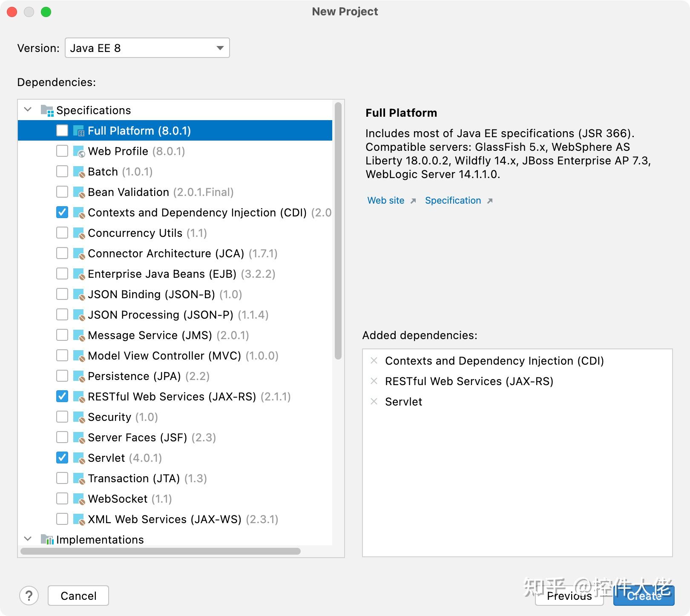Remove Servlet from added dependencies
Viewport: 690px width, 616px height.
[x=374, y=401]
